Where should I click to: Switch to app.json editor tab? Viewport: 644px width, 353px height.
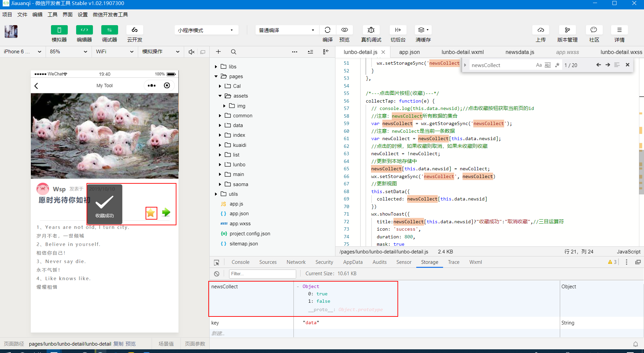click(409, 52)
